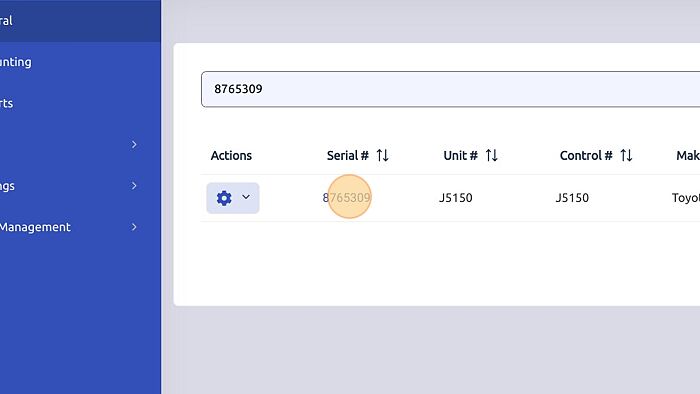This screenshot has width=700, height=394.
Task: Expand the chevron on the "ngs" sidebar row
Action: (x=134, y=186)
